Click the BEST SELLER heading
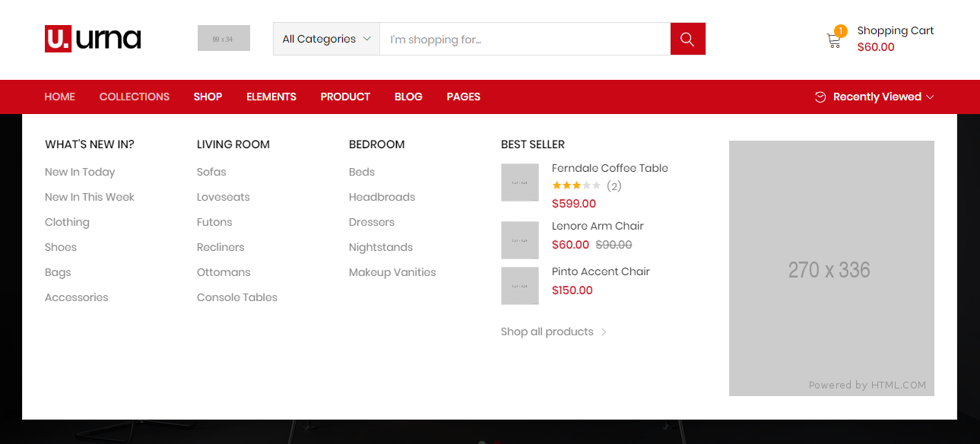Screen dimensions: 980x444 [x=533, y=144]
